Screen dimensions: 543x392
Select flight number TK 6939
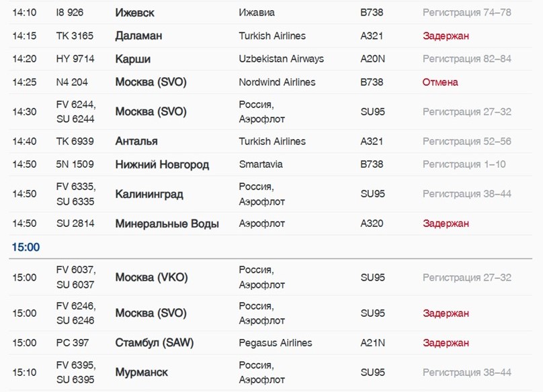click(75, 142)
